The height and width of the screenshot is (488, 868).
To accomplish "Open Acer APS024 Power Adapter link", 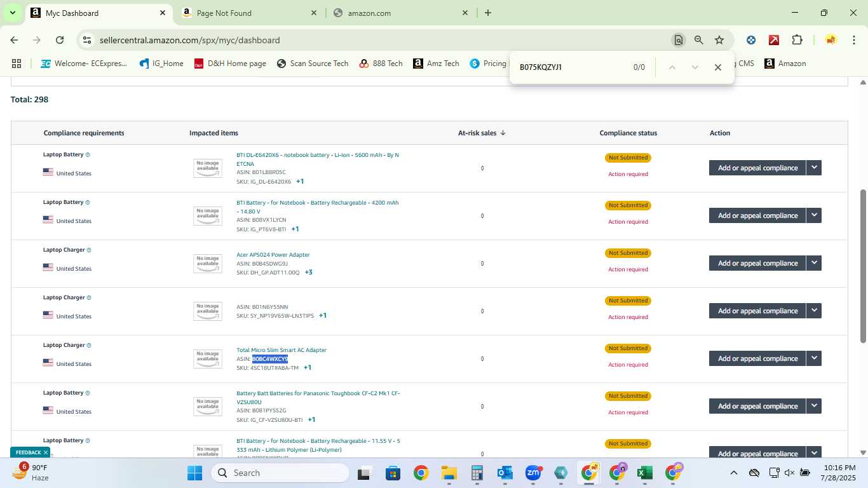I will click(x=273, y=255).
